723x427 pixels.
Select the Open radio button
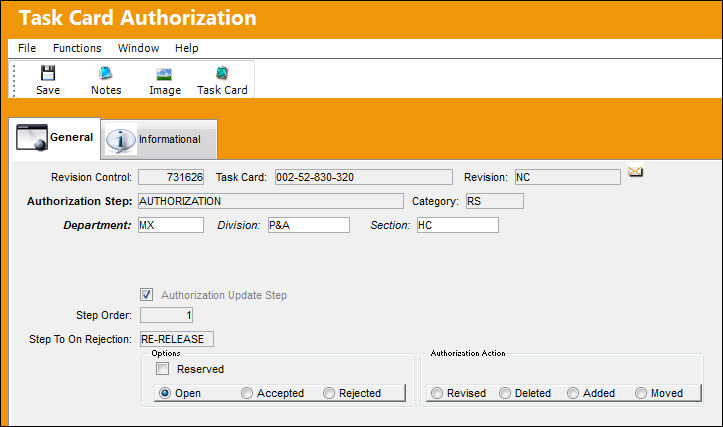165,393
